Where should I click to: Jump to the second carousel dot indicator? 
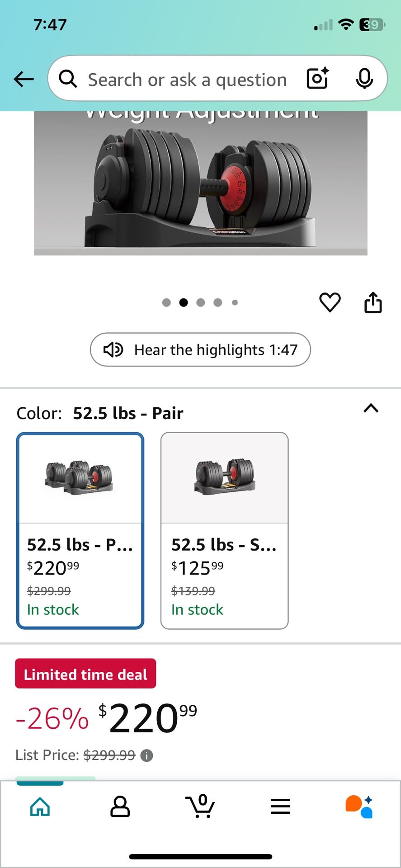(184, 302)
